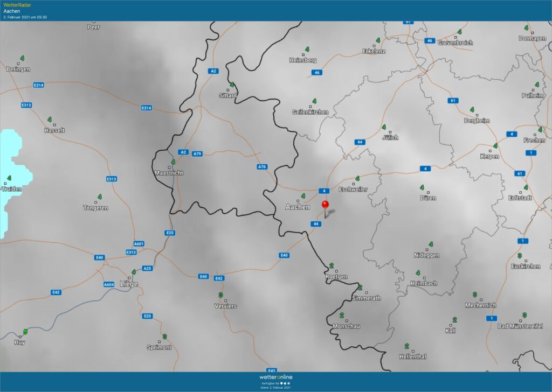Image resolution: width=552 pixels, height=392 pixels.
Task: Select the Jülich city label
Action: (x=390, y=137)
